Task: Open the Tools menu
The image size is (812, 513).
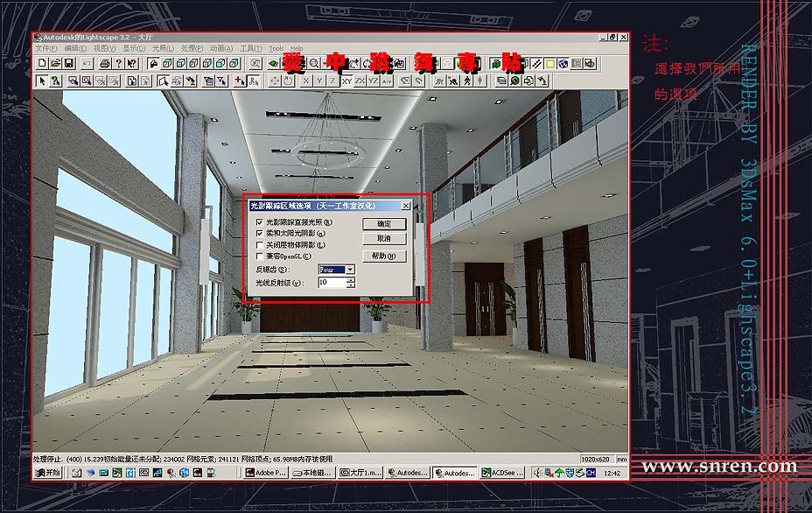Action: [276, 48]
